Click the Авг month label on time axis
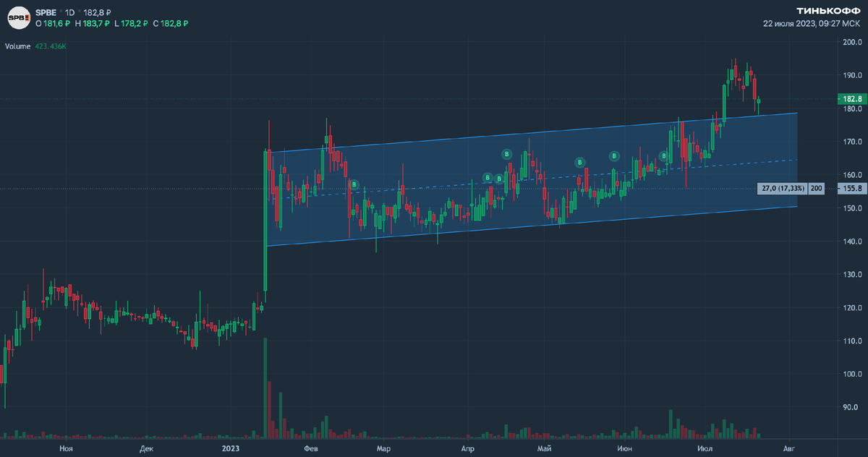Viewport: 868px width, 457px height. [x=789, y=449]
